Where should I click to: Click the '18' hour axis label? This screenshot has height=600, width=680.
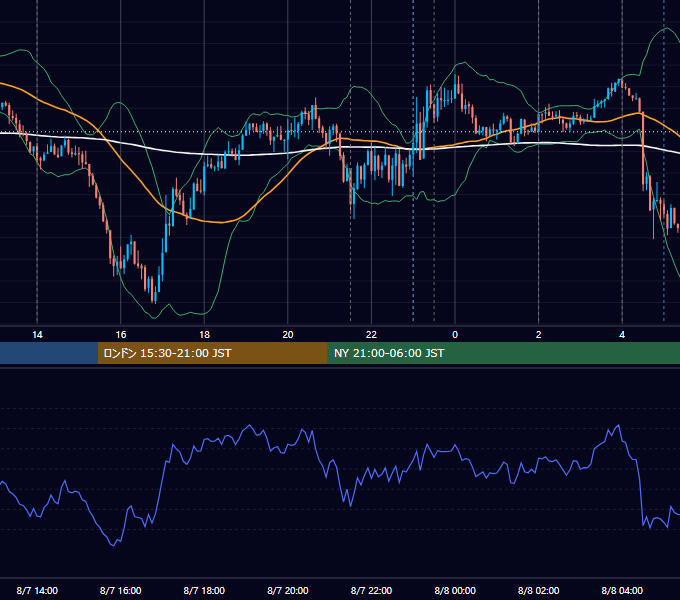[x=204, y=335]
